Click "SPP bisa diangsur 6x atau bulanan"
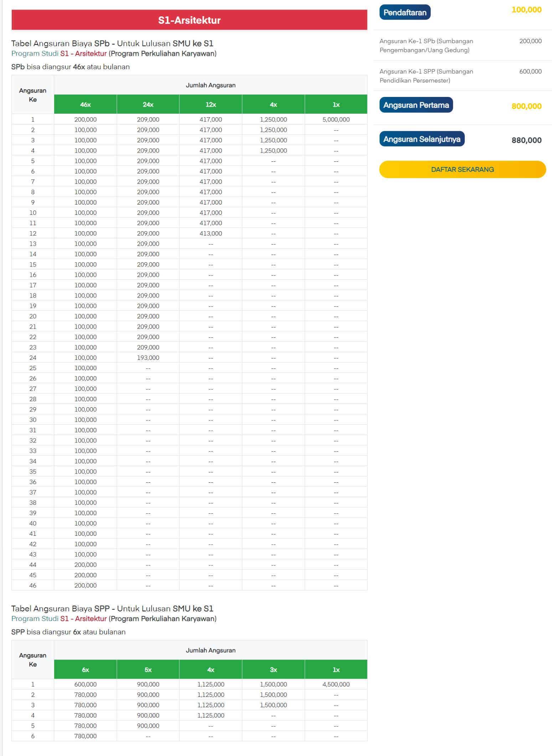Screen dimensions: 552x756 click(68, 632)
